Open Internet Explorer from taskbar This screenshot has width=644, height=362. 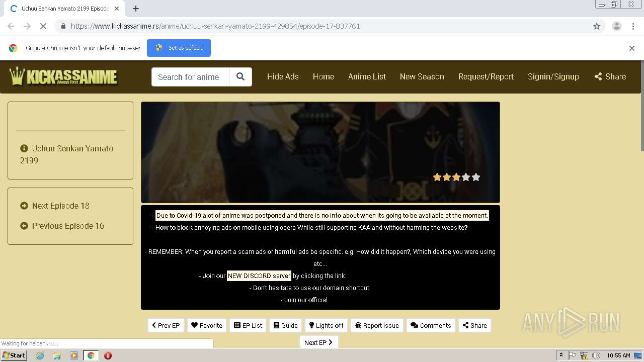coord(40,355)
